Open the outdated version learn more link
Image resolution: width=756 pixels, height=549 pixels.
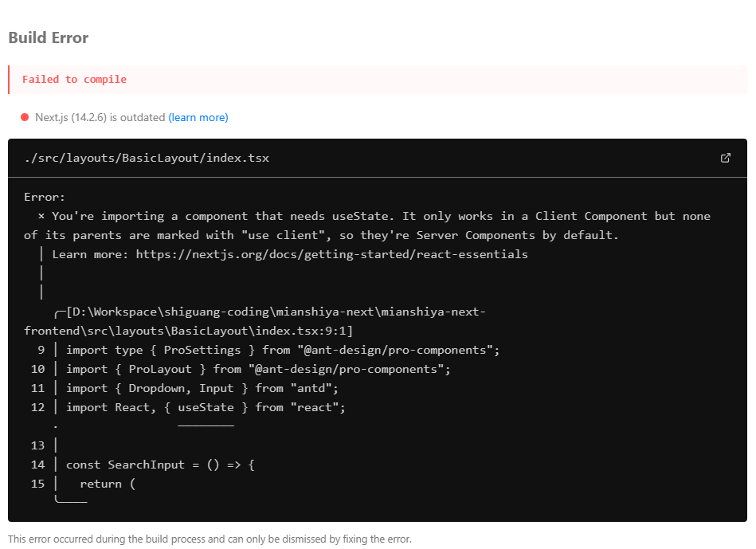(198, 117)
